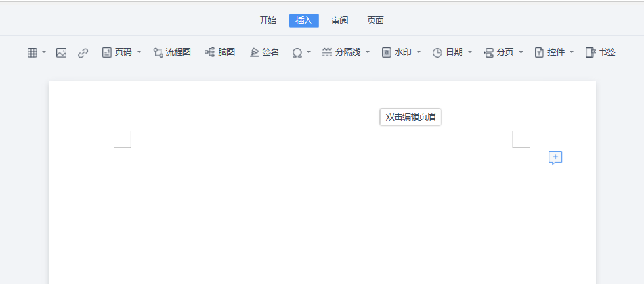Click the 水印 watermark icon
This screenshot has width=644, height=284.
387,52
